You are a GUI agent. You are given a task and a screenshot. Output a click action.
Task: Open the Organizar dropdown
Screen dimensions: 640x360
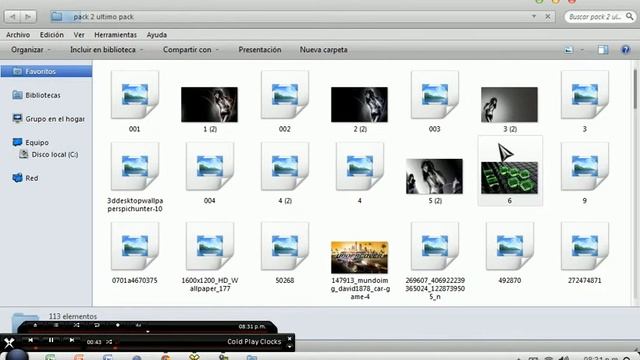[x=31, y=50]
